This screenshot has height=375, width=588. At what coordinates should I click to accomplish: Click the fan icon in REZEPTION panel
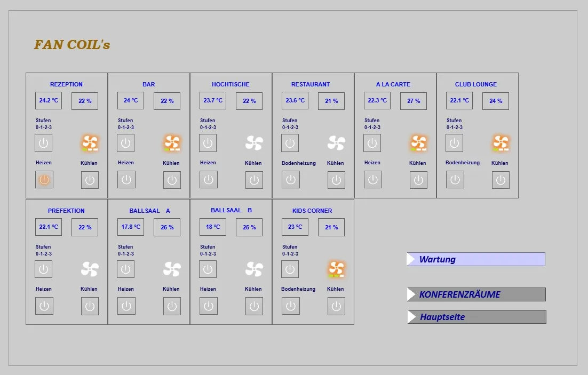click(x=90, y=143)
